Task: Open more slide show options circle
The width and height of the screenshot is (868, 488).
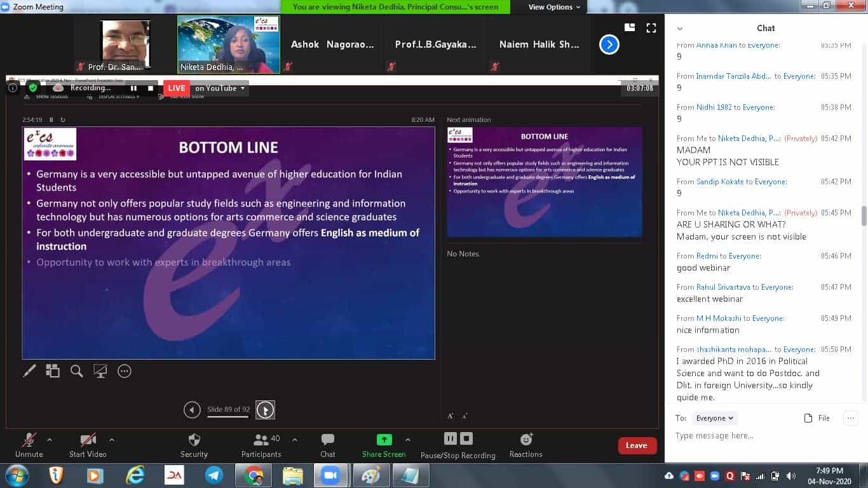Action: (125, 371)
